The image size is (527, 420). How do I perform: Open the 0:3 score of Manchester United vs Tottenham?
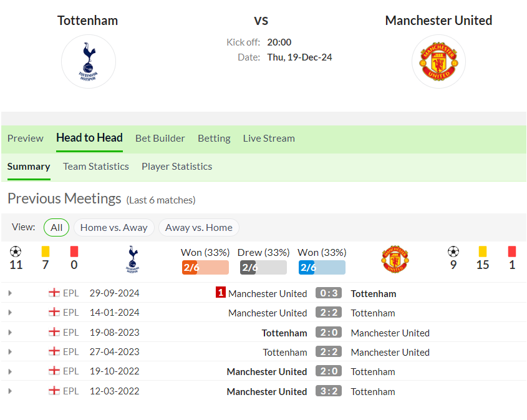329,293
